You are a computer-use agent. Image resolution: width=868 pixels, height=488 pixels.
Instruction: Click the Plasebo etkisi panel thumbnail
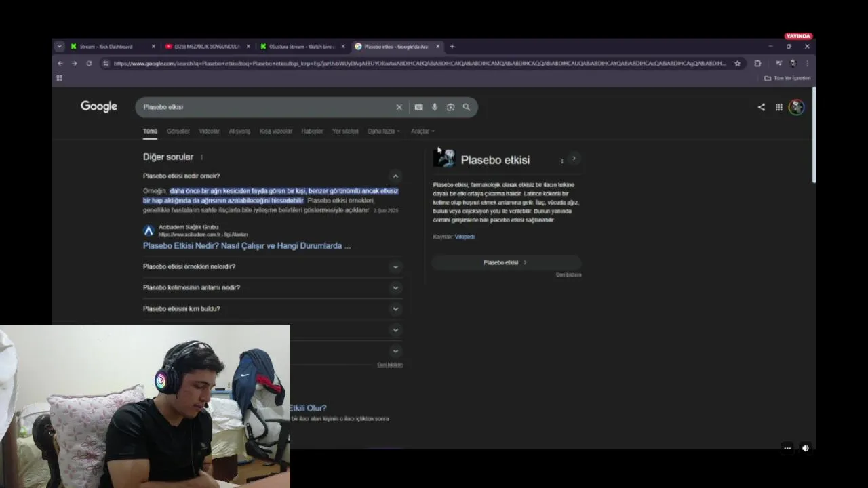pyautogui.click(x=443, y=159)
